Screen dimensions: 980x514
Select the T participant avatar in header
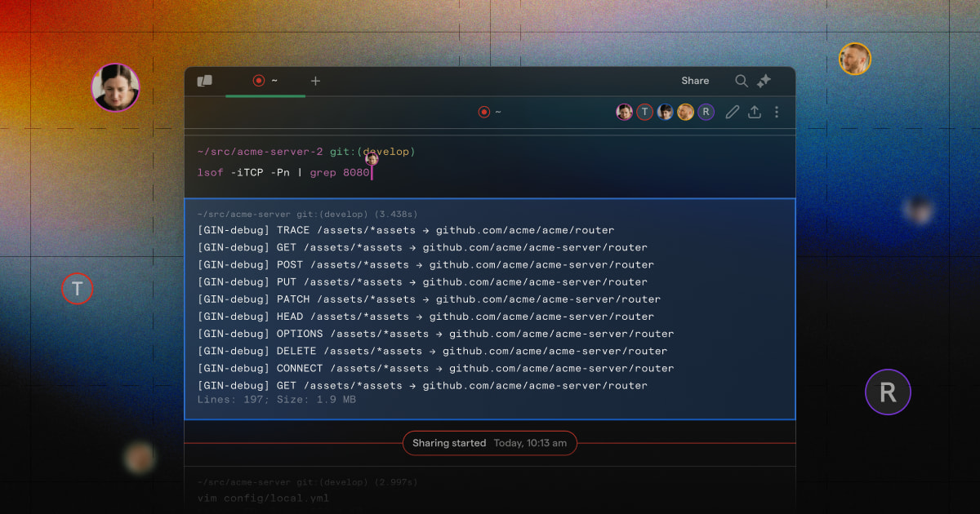tap(644, 113)
